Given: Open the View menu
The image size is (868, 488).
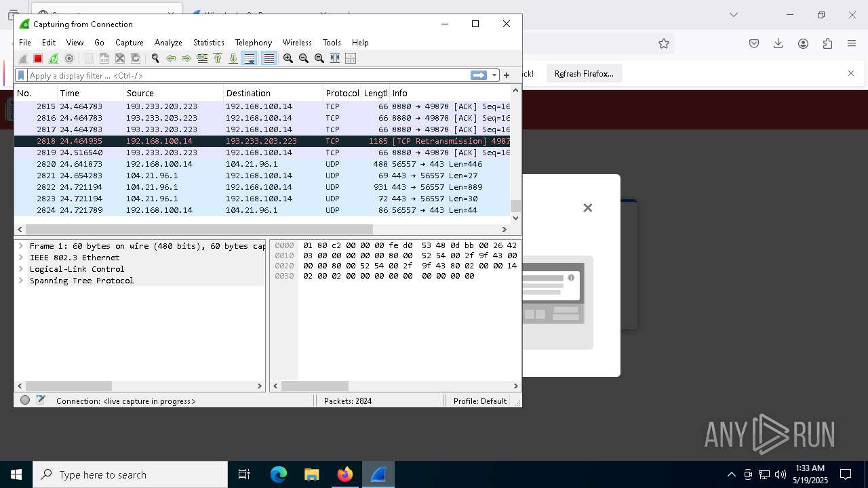Looking at the screenshot, I should click(x=75, y=42).
